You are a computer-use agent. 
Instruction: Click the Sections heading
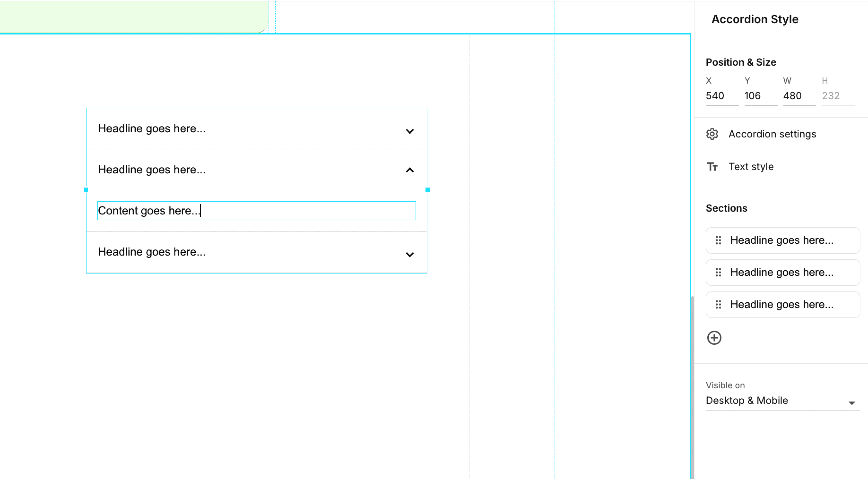point(726,208)
